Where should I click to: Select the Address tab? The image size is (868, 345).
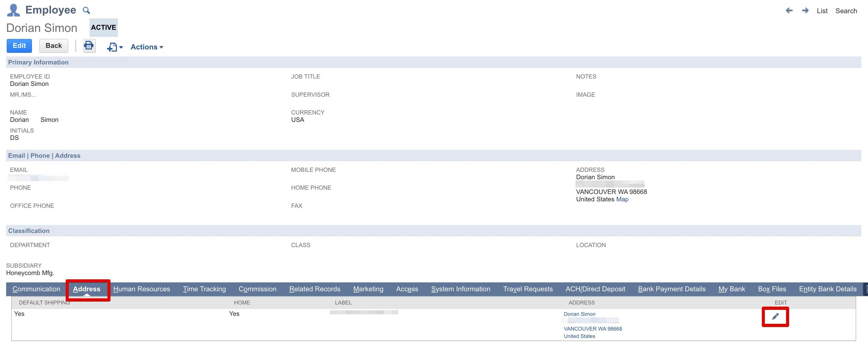[x=87, y=289]
